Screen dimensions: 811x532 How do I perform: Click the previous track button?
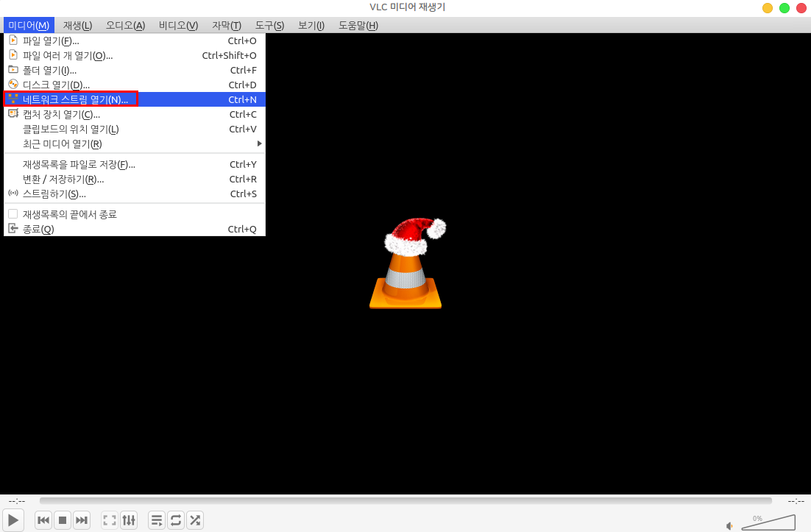point(43,520)
